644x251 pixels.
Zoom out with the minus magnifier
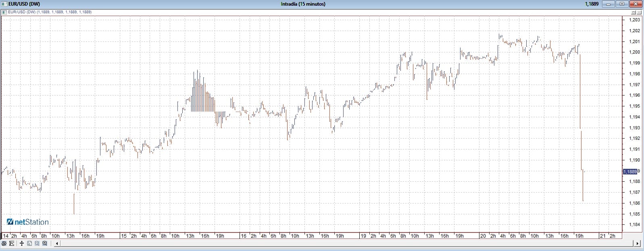click(x=37, y=243)
